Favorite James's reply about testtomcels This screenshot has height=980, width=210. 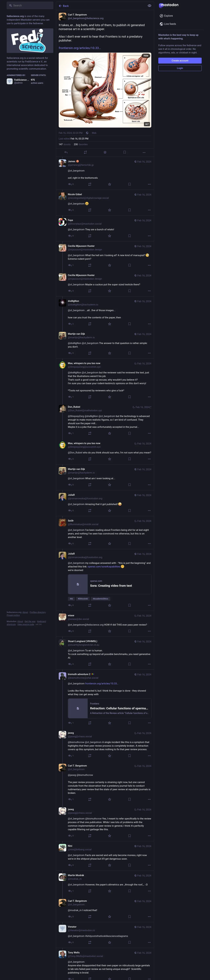[x=109, y=184]
